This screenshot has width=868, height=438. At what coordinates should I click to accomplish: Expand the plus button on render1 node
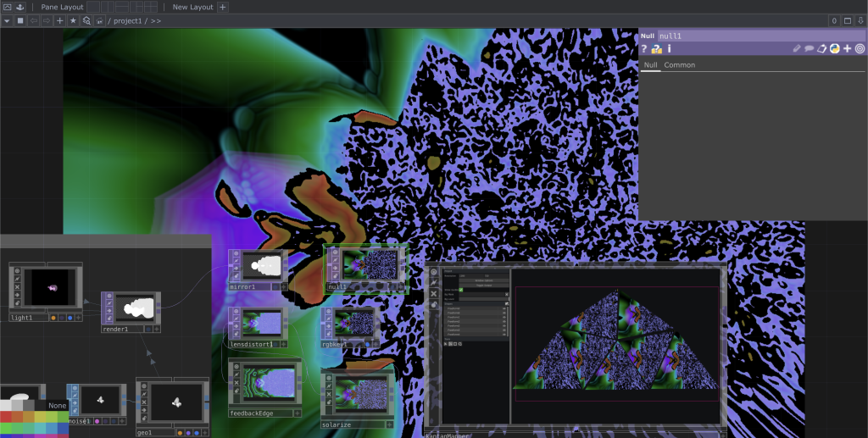tap(156, 329)
